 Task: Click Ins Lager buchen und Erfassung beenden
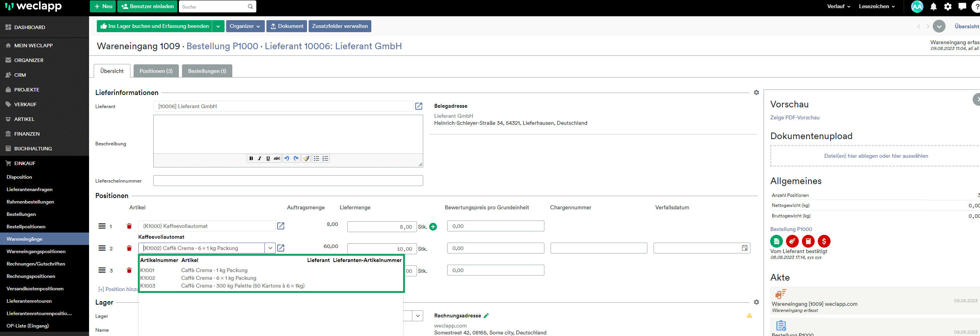tap(154, 26)
